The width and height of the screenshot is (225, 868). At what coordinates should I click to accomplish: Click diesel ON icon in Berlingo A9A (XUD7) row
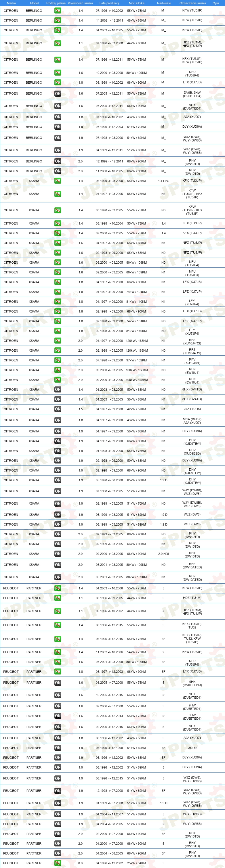(x=58, y=117)
